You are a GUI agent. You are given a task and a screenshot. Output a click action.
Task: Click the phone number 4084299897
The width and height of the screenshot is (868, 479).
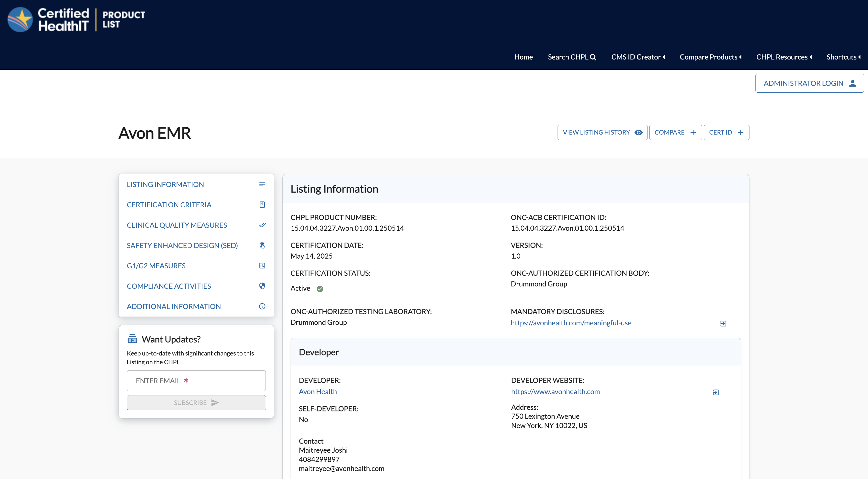319,459
